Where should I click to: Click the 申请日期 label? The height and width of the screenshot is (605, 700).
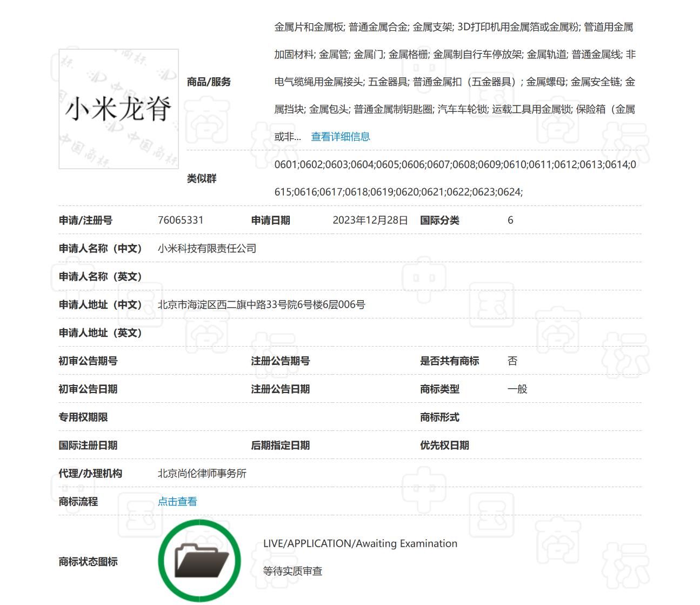click(x=271, y=220)
